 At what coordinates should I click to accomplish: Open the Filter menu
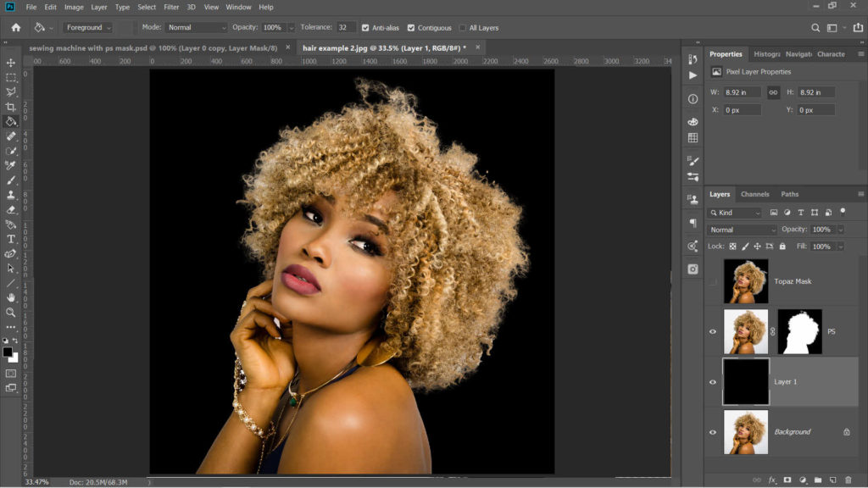[x=171, y=7]
